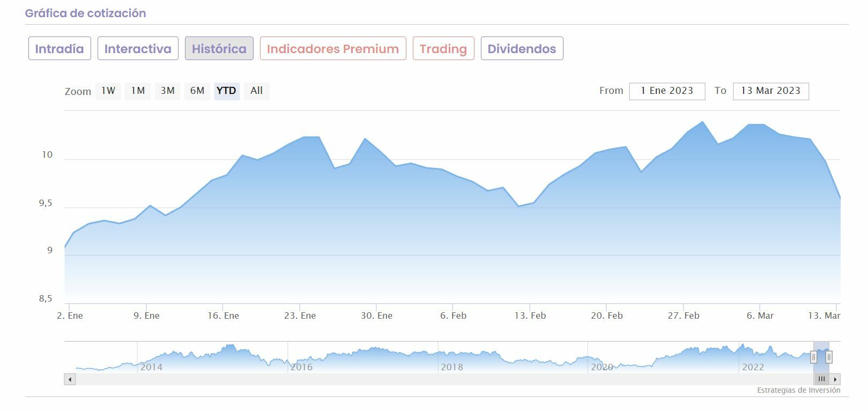Click the left navigator range handle
The height and width of the screenshot is (411, 868).
coord(813,357)
